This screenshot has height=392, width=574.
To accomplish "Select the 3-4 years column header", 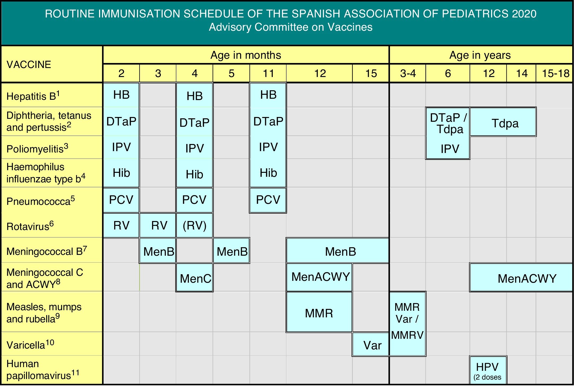I will click(x=408, y=73).
